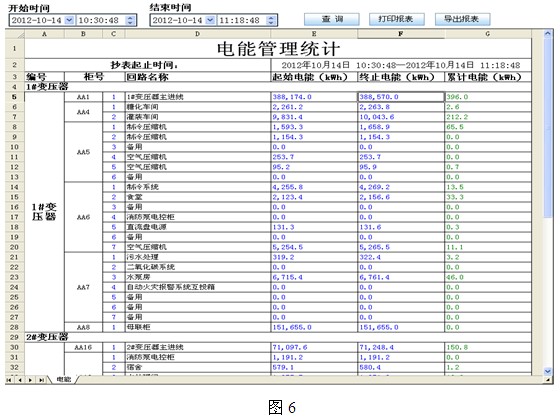Click the select-all corner of spreadsheet
This screenshot has height=419, width=560.
click(x=15, y=34)
